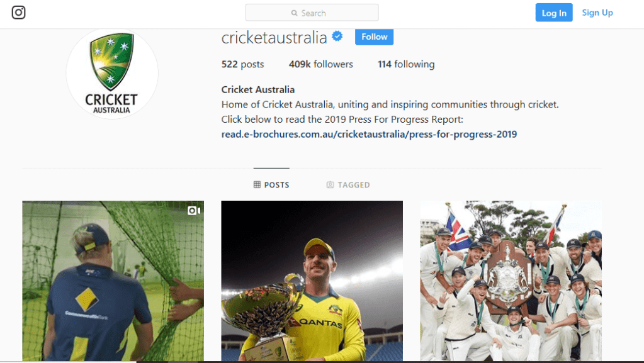The height and width of the screenshot is (363, 644).
Task: Select the Tagged person icon
Action: 330,185
